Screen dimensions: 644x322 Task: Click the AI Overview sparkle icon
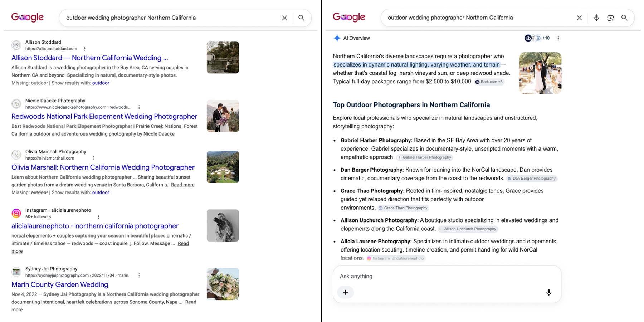337,38
